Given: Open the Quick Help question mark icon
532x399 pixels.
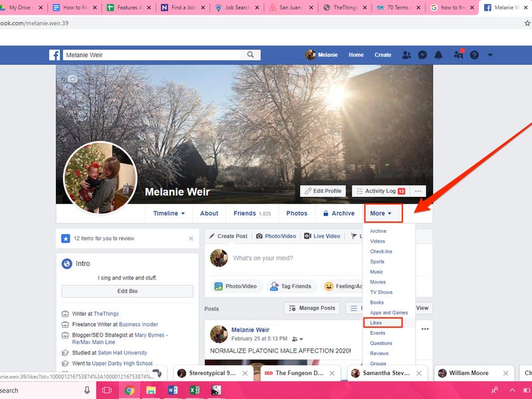Looking at the screenshot, I should pos(474,55).
